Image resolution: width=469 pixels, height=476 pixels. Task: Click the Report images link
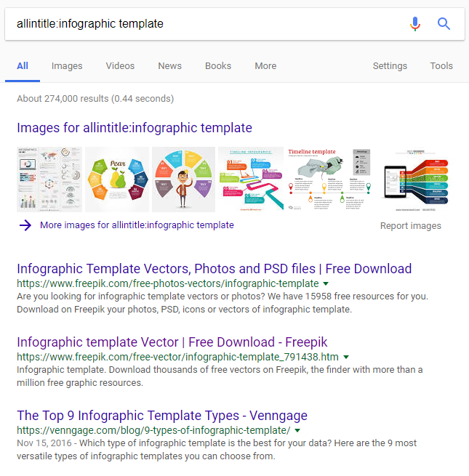tap(410, 226)
